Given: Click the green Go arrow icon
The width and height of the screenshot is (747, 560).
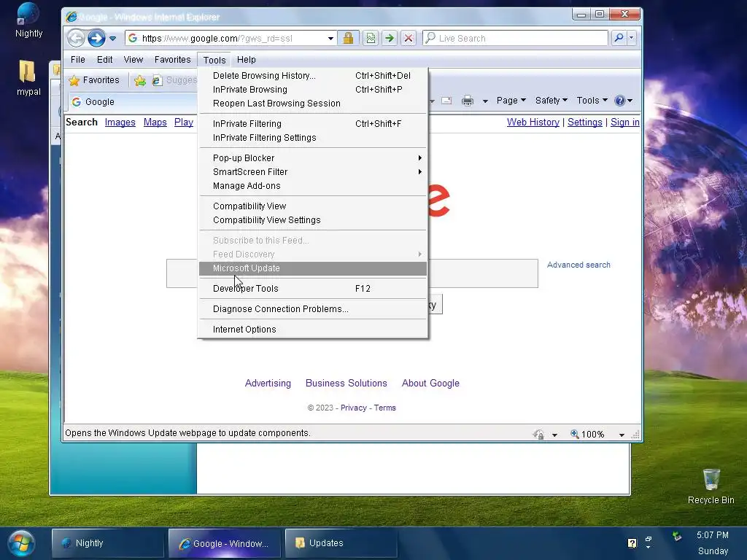Looking at the screenshot, I should click(x=390, y=38).
